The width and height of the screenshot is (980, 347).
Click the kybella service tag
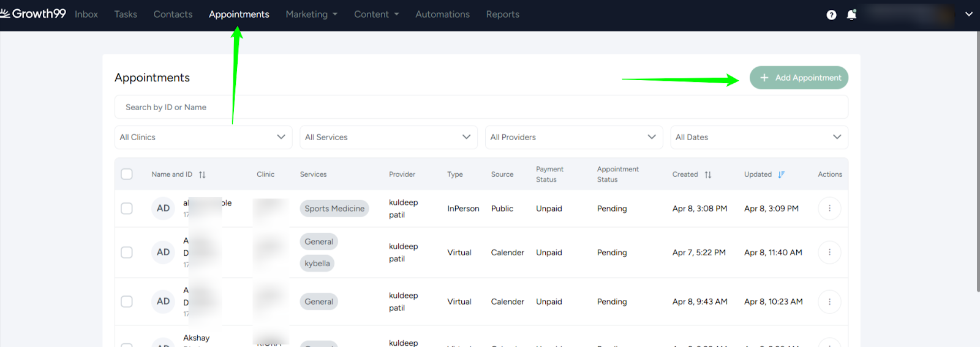click(x=317, y=263)
